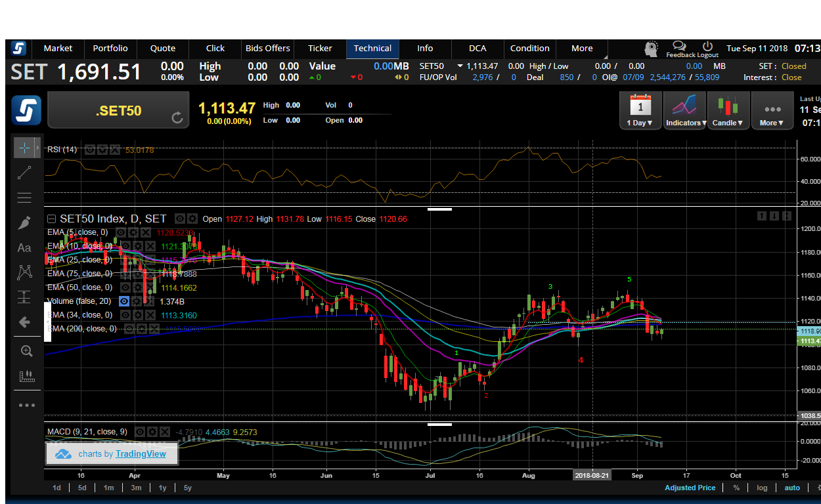821x504 pixels.
Task: Click the .SET50 symbol input field
Action: tap(118, 111)
